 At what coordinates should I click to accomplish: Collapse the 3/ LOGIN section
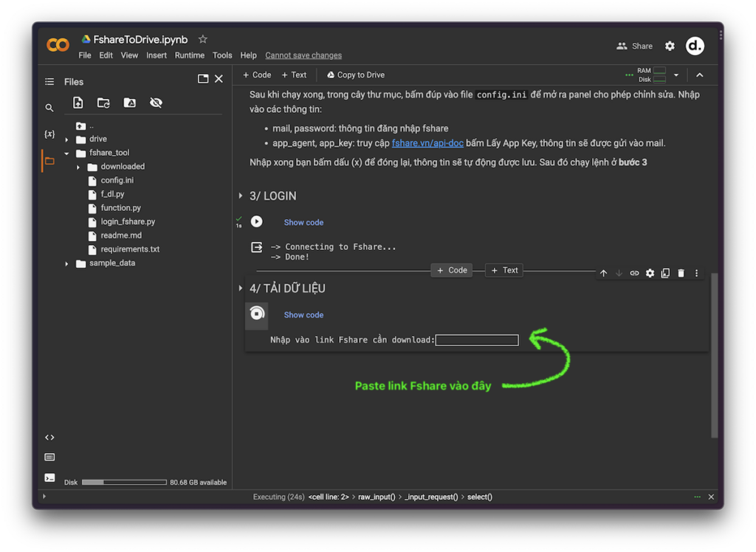[x=241, y=196]
